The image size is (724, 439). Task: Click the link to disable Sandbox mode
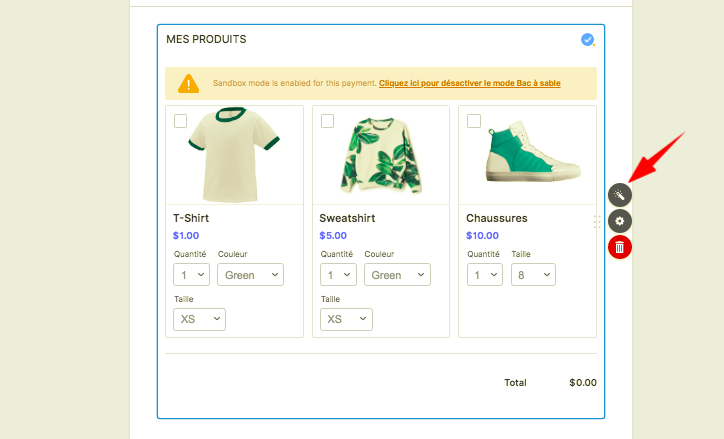pos(470,83)
